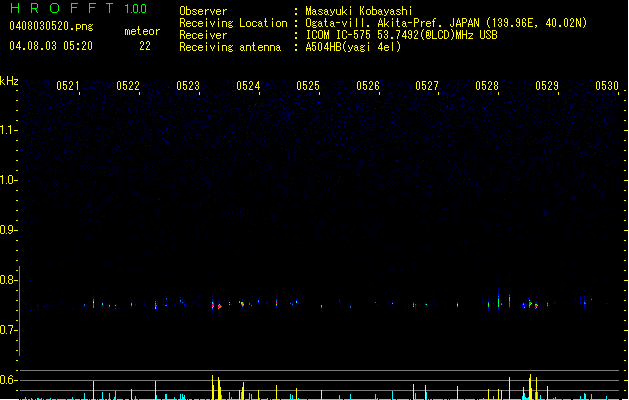Click the kHz axis unit label

coord(9,81)
